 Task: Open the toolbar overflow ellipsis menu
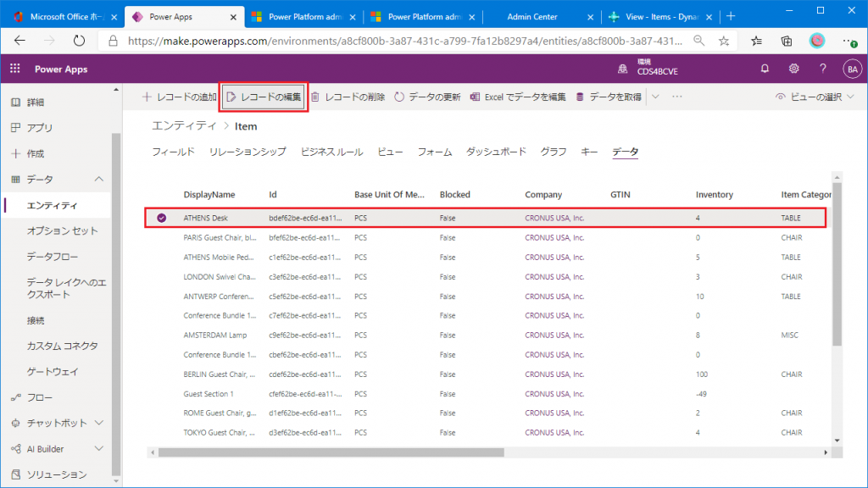pyautogui.click(x=677, y=97)
